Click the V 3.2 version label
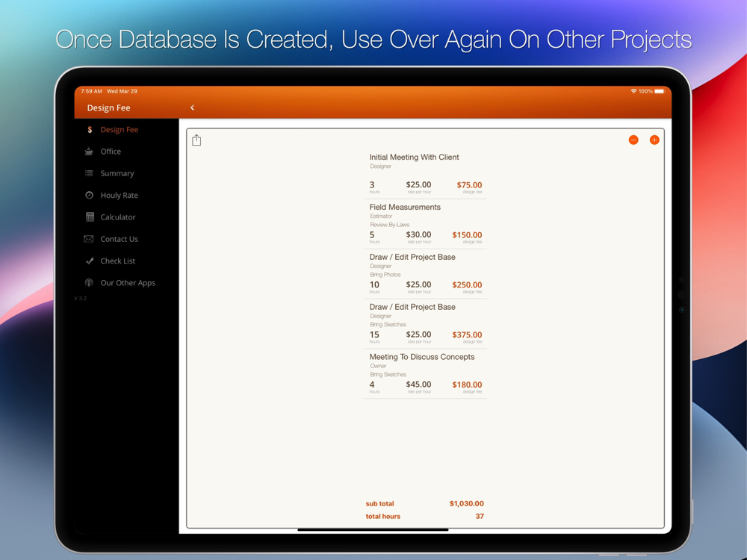The height and width of the screenshot is (560, 747). (81, 298)
